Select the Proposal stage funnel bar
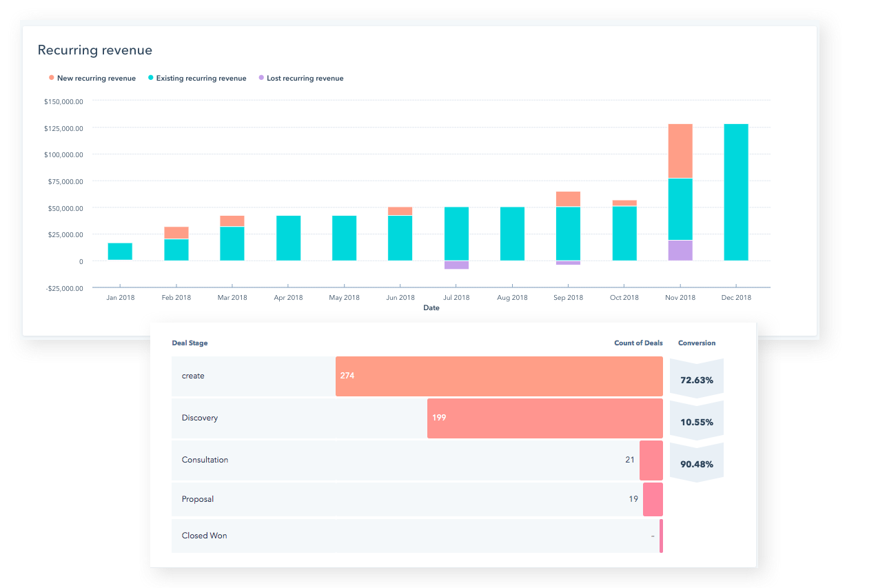Image resolution: width=887 pixels, height=588 pixels. (653, 499)
